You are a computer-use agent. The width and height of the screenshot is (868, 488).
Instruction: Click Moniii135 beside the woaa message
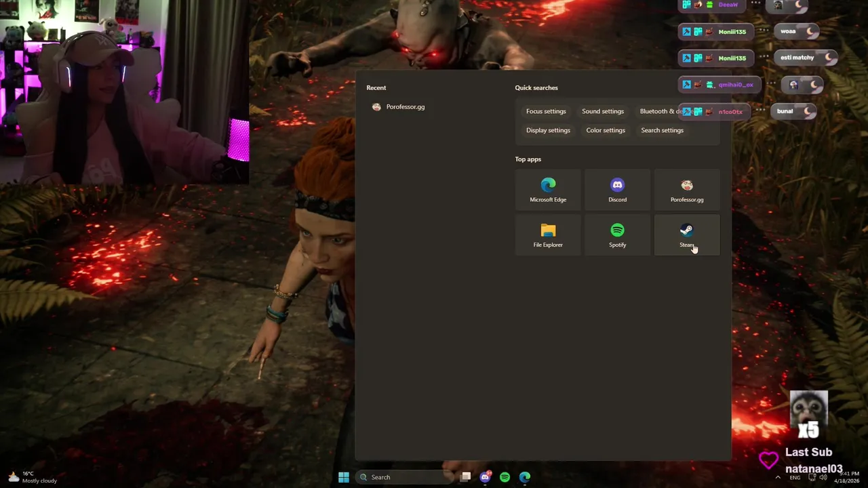(x=732, y=32)
